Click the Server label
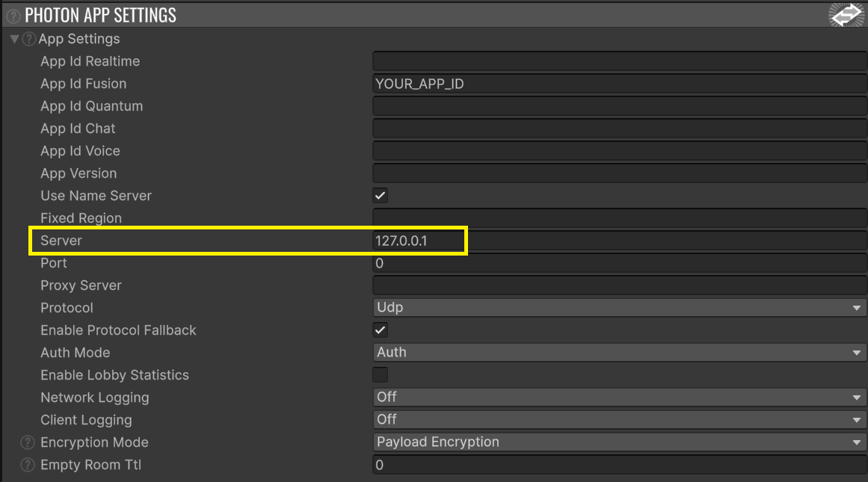 coord(61,241)
